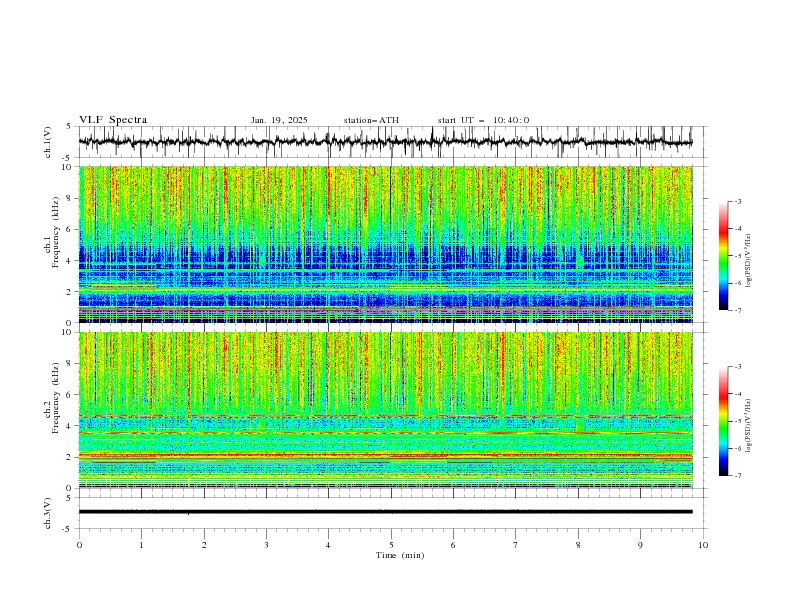Click time axis tick label "3"
The image size is (792, 612).
point(266,545)
